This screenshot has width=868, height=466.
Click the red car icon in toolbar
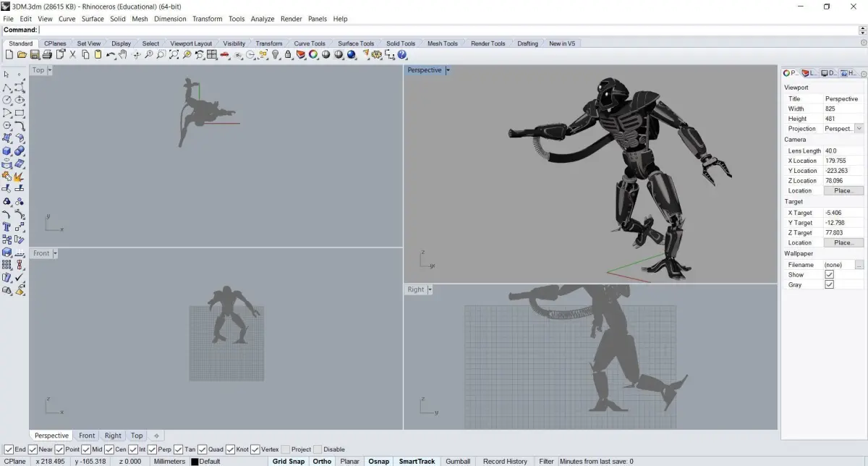pyautogui.click(x=225, y=54)
